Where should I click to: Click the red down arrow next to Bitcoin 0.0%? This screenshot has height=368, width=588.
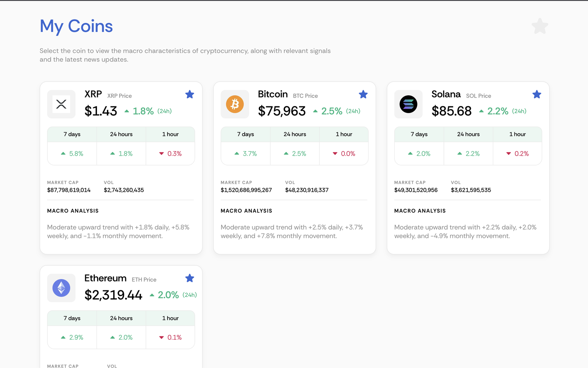(335, 153)
